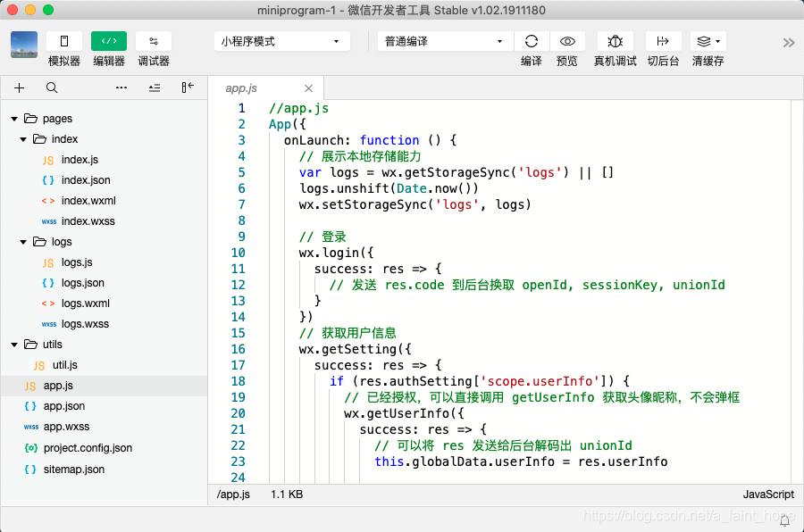Select the pages folder row
The image size is (804, 532).
pos(104,119)
